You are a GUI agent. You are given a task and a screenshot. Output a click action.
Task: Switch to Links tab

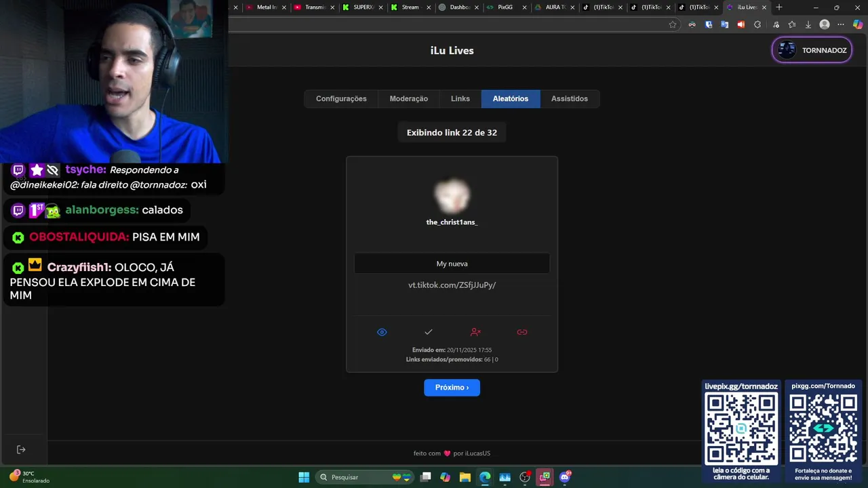tap(460, 99)
